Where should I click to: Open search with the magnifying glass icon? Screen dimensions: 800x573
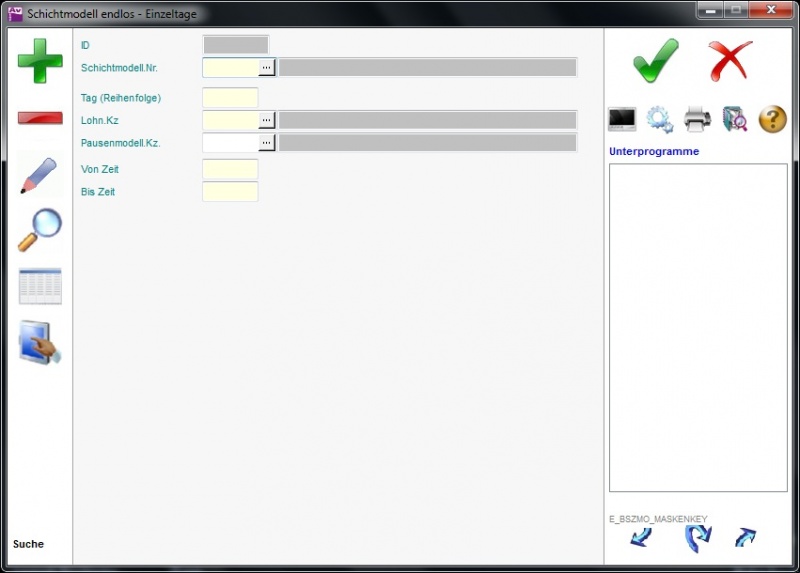pos(40,230)
